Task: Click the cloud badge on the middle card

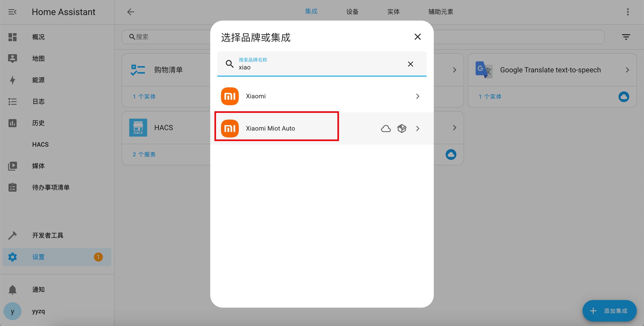Action: click(451, 154)
